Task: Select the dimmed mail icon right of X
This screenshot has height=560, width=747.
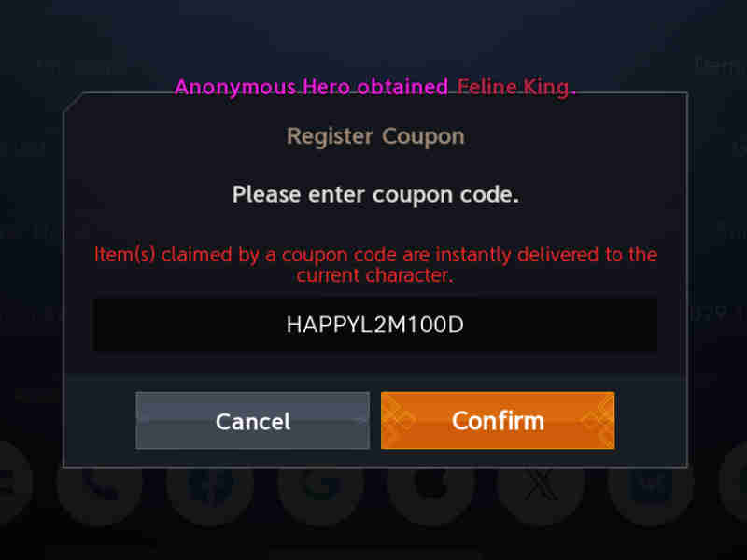Action: click(651, 483)
